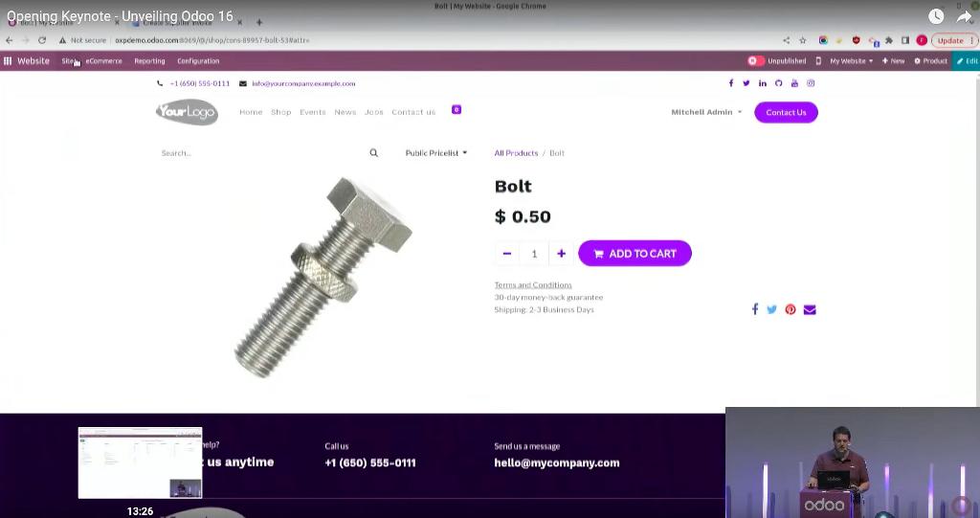Screen dimensions: 980x518
Task: Share product on Facebook icon
Action: [x=754, y=309]
